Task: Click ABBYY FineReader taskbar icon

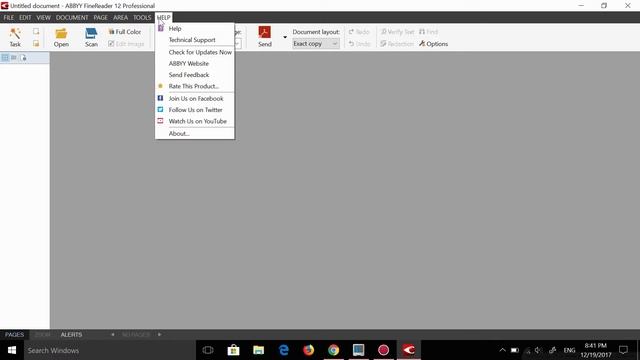Action: tap(409, 350)
